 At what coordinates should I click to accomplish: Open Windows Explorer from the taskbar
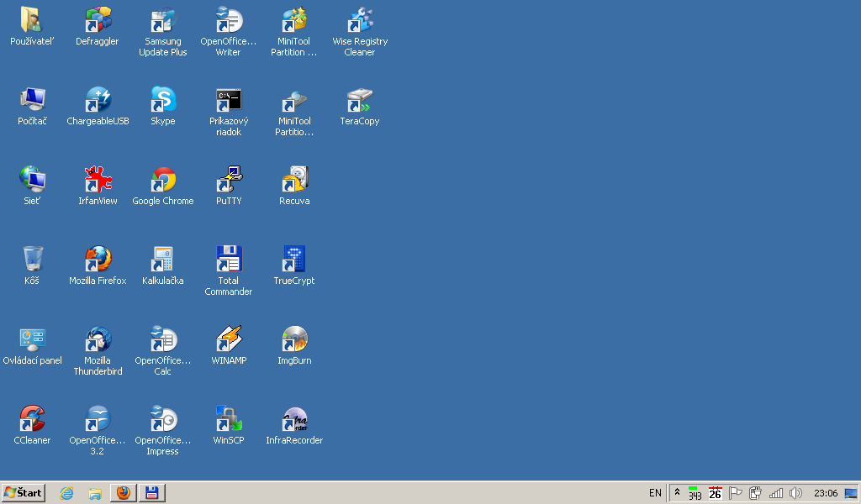(95, 493)
